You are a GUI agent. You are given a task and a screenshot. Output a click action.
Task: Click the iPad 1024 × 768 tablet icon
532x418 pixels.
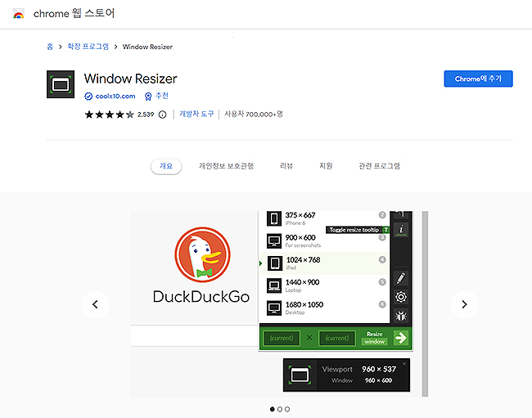coord(275,263)
